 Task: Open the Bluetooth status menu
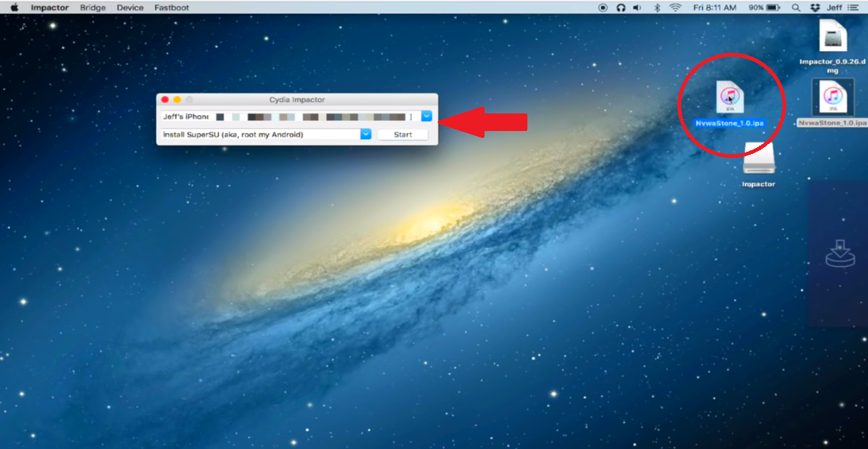click(x=658, y=8)
